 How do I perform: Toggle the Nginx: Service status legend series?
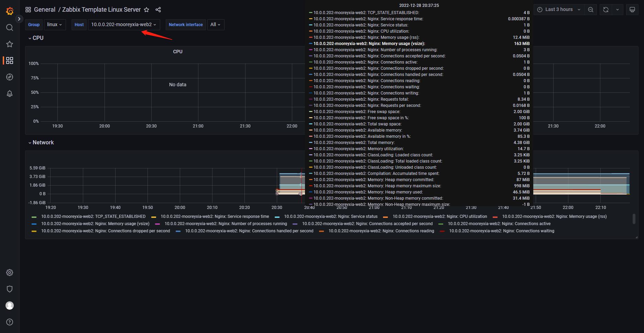coord(331,217)
